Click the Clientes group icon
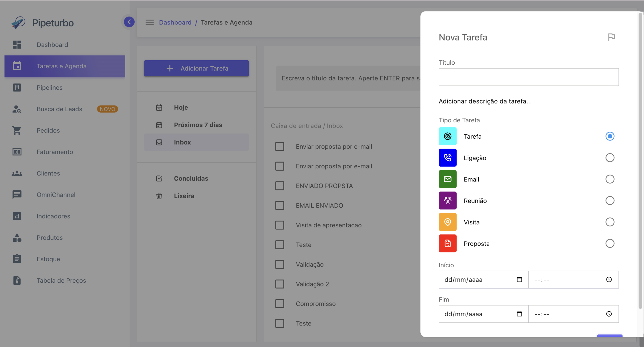The height and width of the screenshot is (347, 644). tap(17, 173)
